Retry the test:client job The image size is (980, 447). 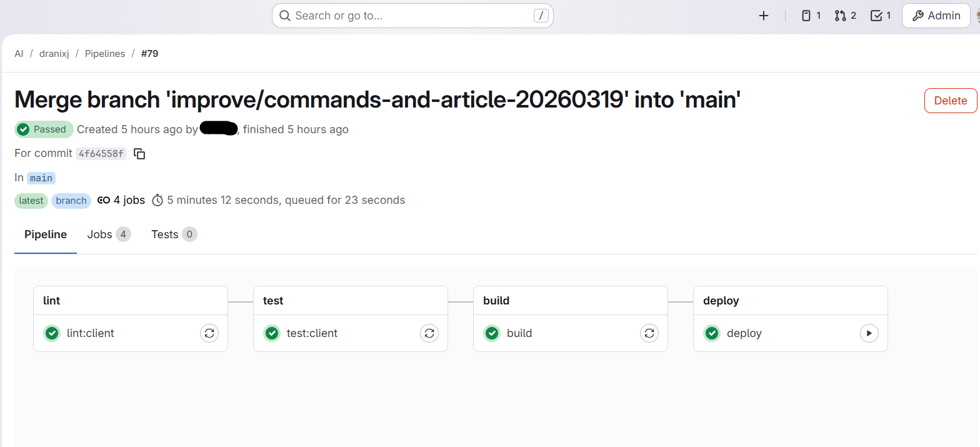pyautogui.click(x=429, y=333)
